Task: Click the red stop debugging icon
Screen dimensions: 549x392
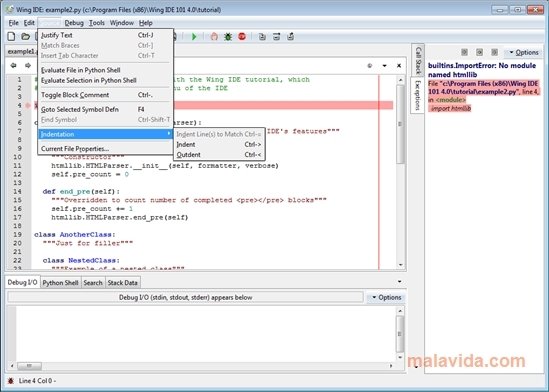Action: [x=242, y=36]
